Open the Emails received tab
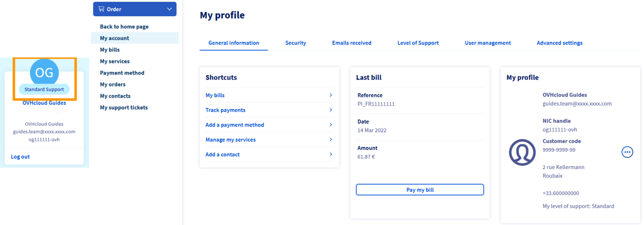The image size is (644, 225). coord(351,43)
